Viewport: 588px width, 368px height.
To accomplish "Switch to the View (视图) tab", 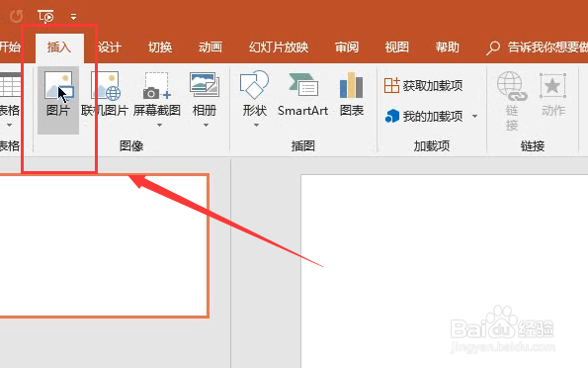I will pyautogui.click(x=396, y=47).
